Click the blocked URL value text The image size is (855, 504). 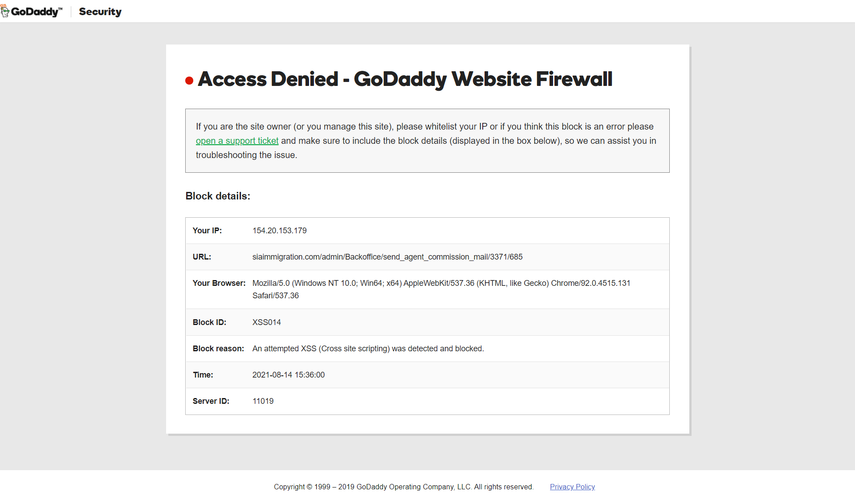pos(387,257)
